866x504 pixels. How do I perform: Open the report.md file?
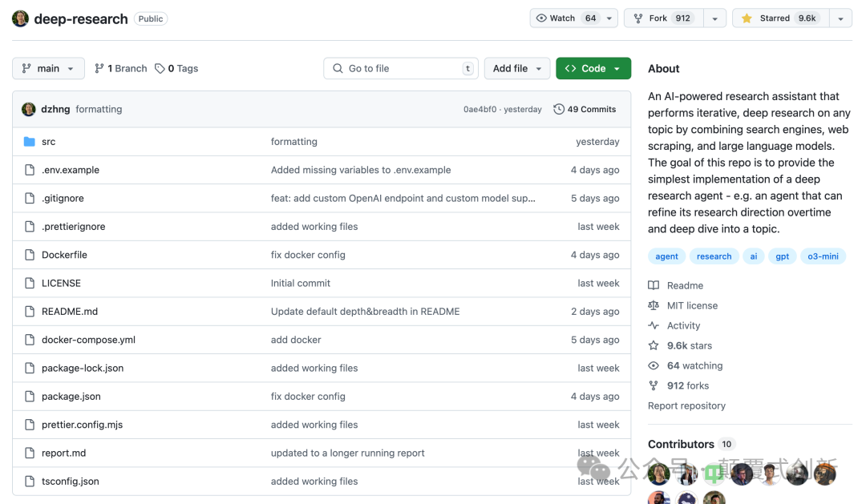click(x=64, y=454)
